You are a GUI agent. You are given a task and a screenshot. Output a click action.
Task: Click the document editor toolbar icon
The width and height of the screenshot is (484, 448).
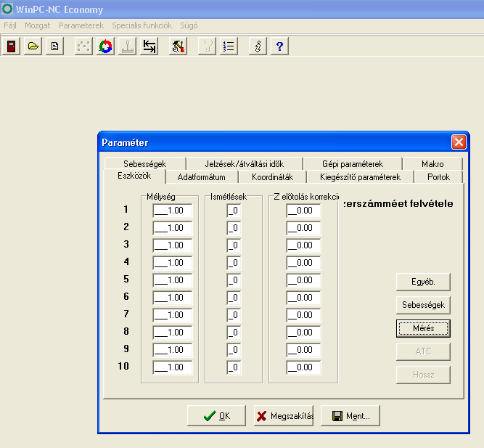click(54, 46)
